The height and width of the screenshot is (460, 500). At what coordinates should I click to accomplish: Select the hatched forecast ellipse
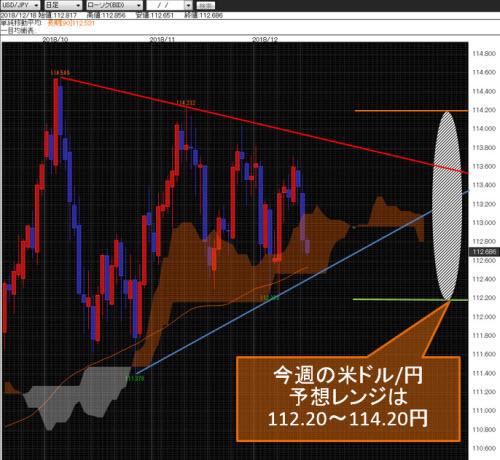[x=447, y=206]
